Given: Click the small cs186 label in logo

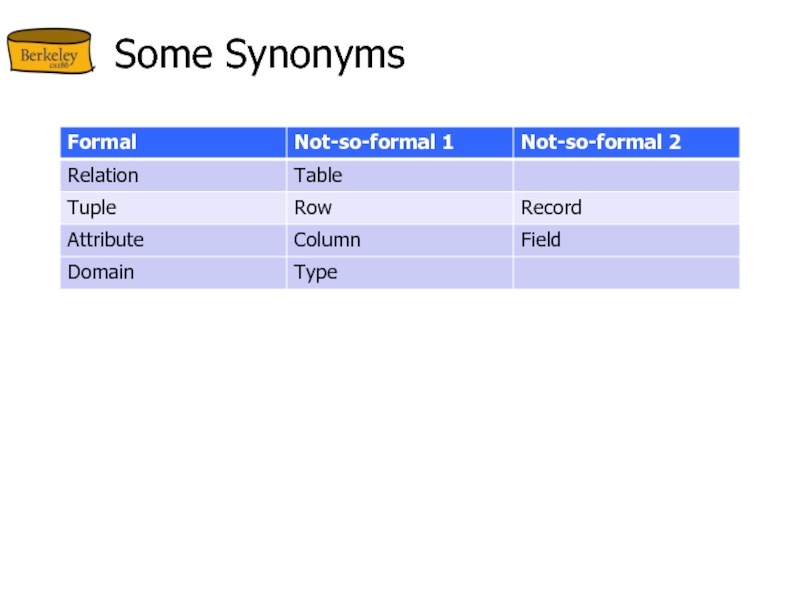Looking at the screenshot, I should [x=60, y=66].
